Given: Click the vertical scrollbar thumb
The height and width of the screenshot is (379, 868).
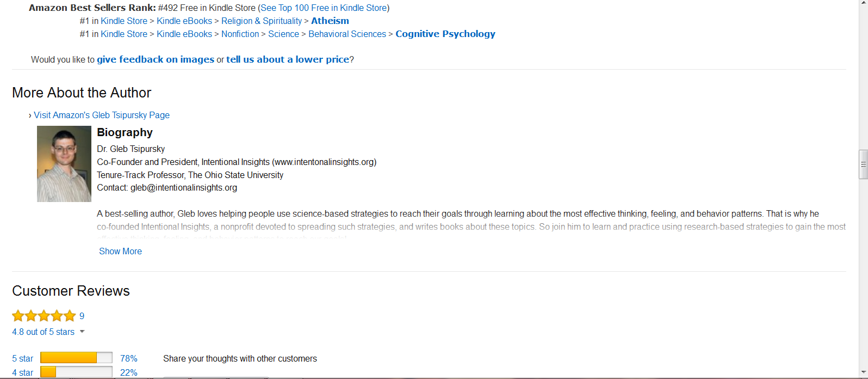Looking at the screenshot, I should (x=863, y=164).
